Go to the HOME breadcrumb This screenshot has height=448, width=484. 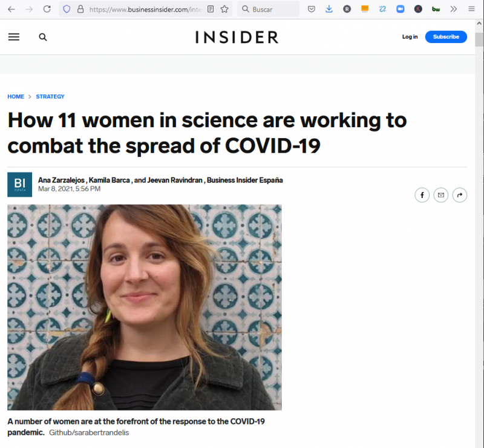click(x=16, y=96)
